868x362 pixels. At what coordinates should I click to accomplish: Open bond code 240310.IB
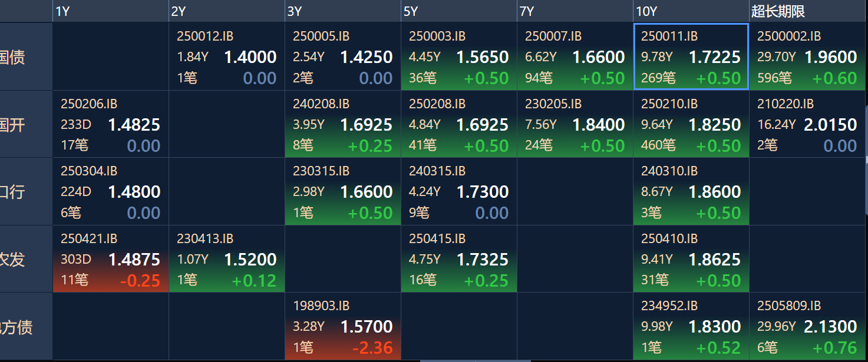click(669, 171)
